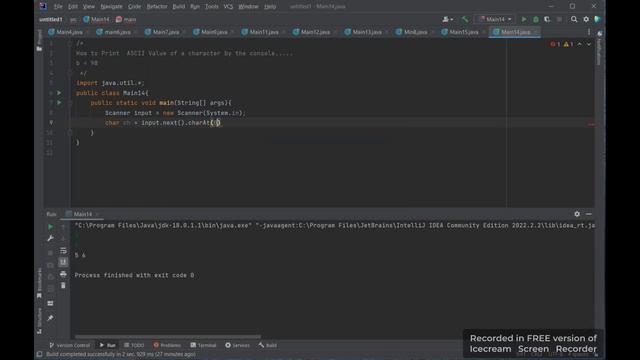This screenshot has height=360, width=640.
Task: Open the VCS menu
Action: click(228, 7)
